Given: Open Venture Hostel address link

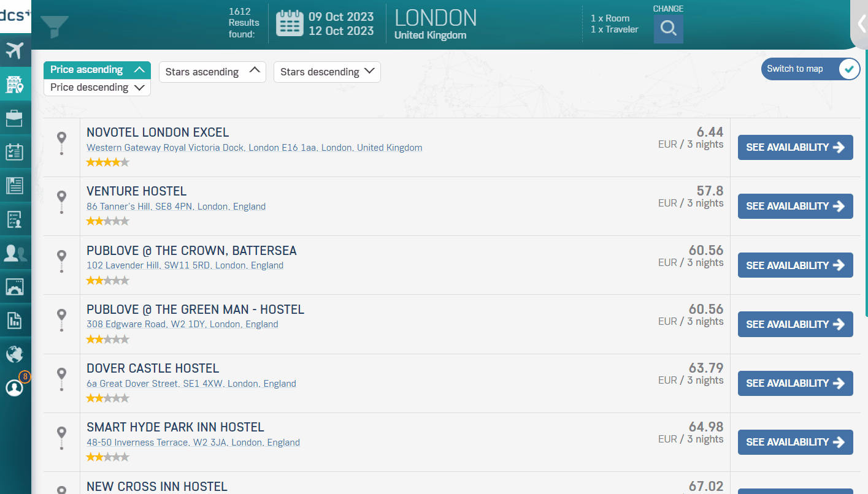Looking at the screenshot, I should (x=176, y=207).
